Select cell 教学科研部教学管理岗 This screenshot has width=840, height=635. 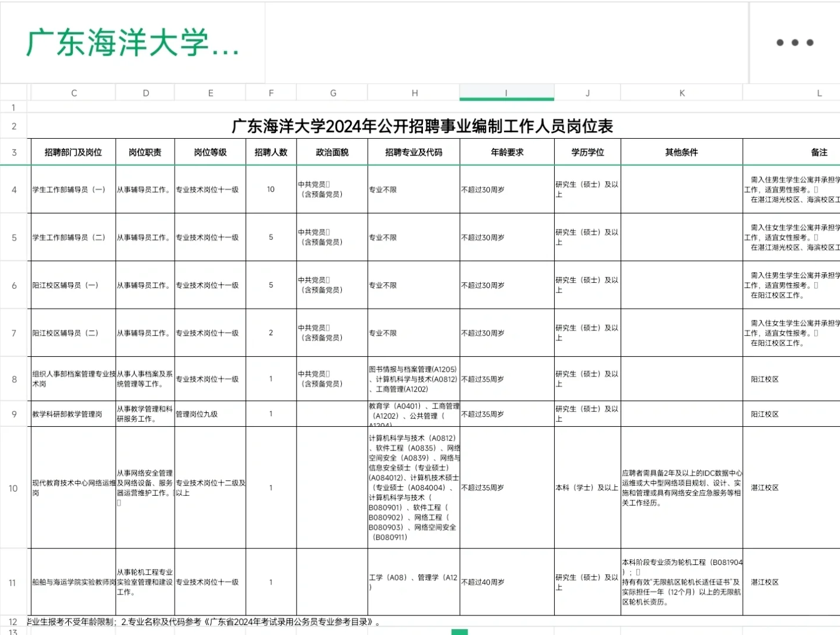[x=73, y=414]
